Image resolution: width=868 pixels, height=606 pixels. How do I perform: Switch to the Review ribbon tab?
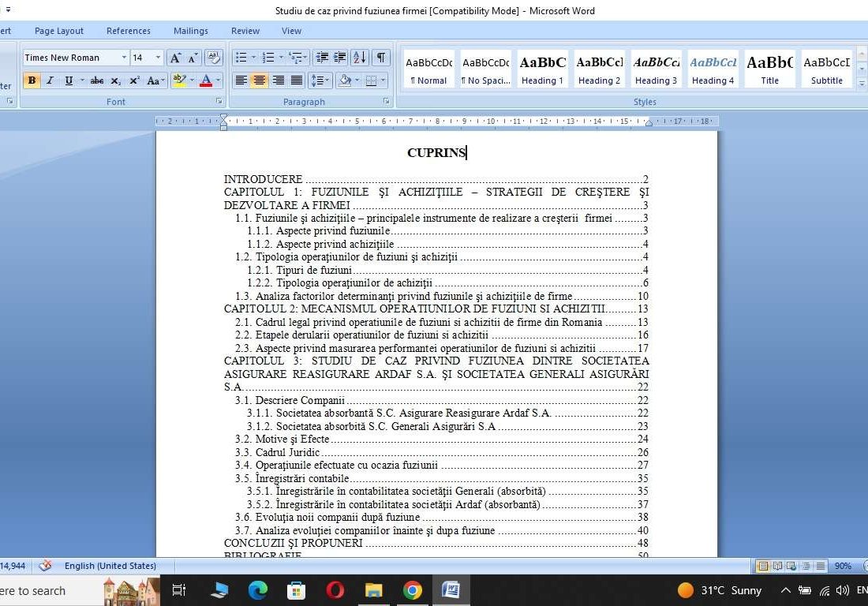pyautogui.click(x=245, y=31)
